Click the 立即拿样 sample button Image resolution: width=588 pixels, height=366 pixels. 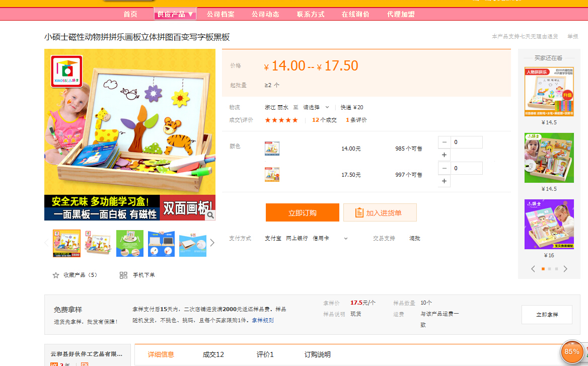[x=547, y=314]
